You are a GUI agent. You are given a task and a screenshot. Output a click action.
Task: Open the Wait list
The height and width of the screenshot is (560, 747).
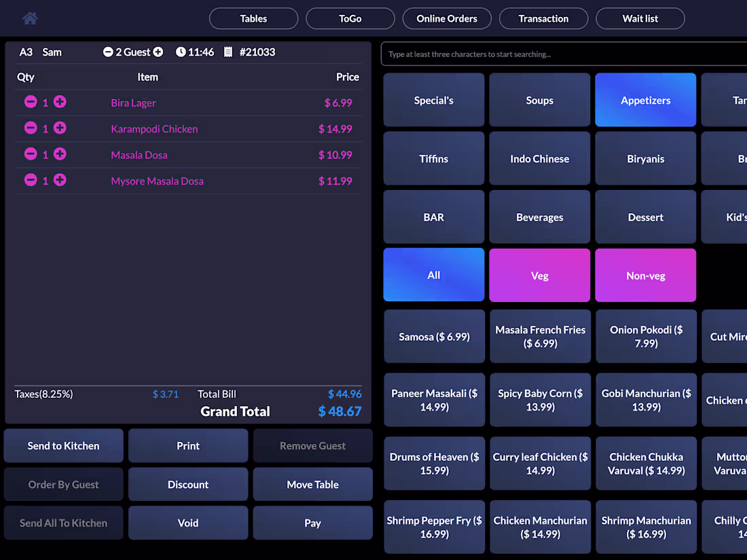[x=640, y=18]
